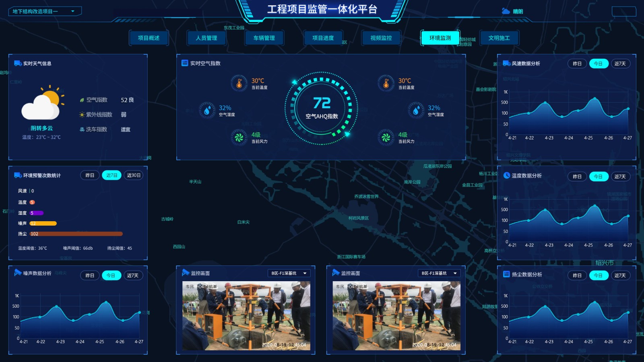Click the clock icon beside 温度数据分析
644x362 pixels.
pyautogui.click(x=507, y=175)
